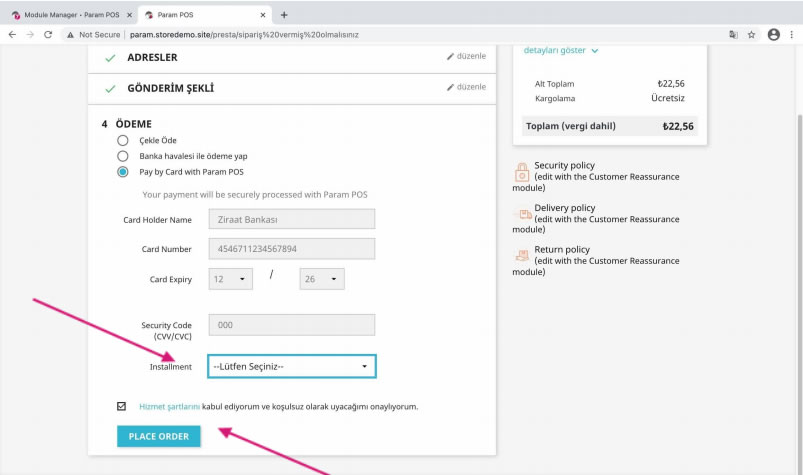Click the Card Holder Name field
The width and height of the screenshot is (803, 475).
pyautogui.click(x=292, y=219)
